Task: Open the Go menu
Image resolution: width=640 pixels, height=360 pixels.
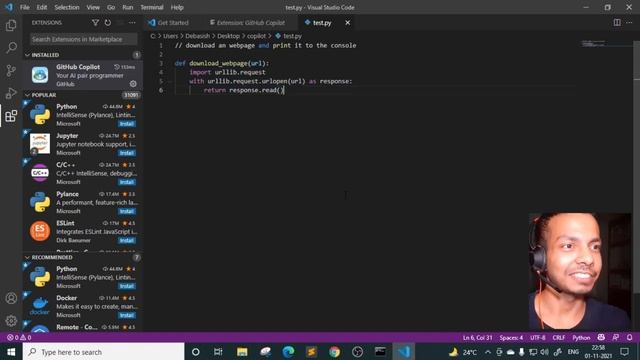Action: pyautogui.click(x=111, y=7)
